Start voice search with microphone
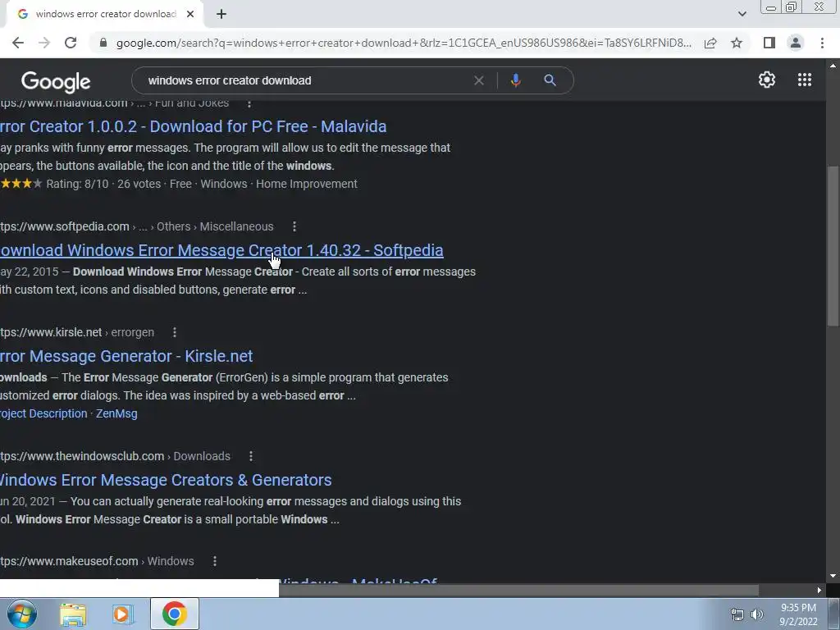Screen dimensions: 840x630 tap(515, 80)
